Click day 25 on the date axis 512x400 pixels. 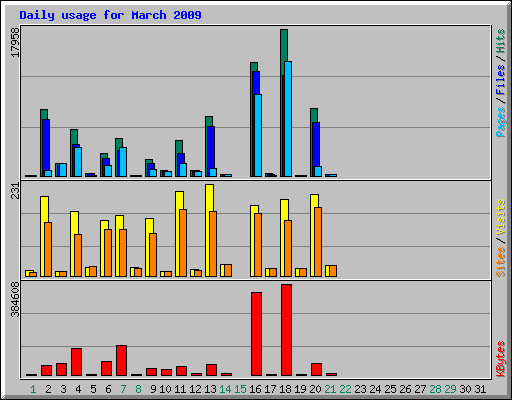coord(390,389)
